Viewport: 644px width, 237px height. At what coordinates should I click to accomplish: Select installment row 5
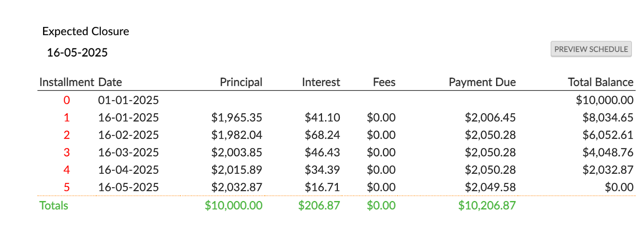(67, 187)
